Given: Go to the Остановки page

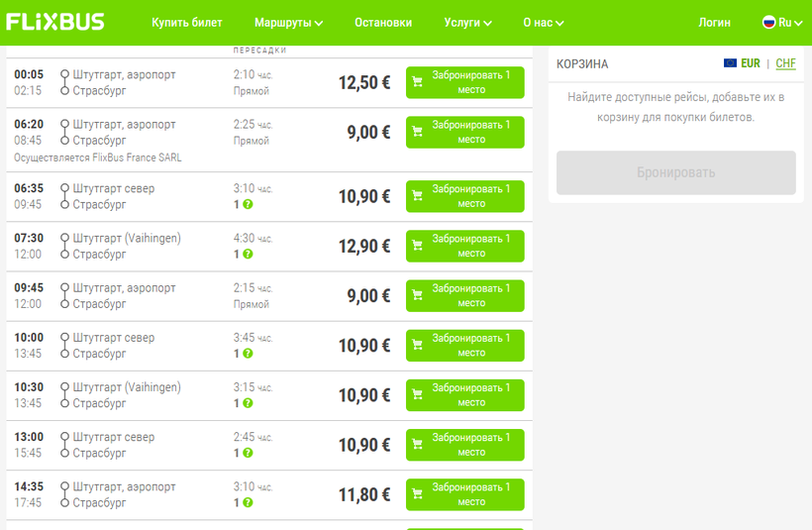Looking at the screenshot, I should point(383,22).
